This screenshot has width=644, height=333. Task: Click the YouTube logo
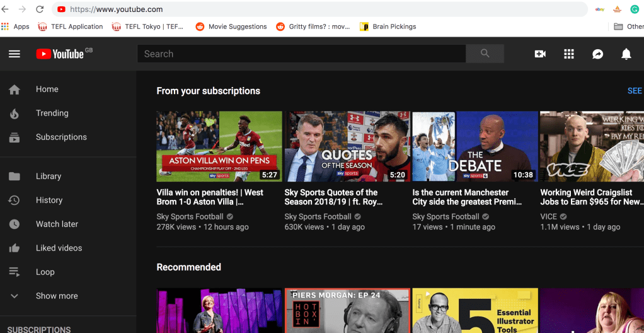click(60, 54)
